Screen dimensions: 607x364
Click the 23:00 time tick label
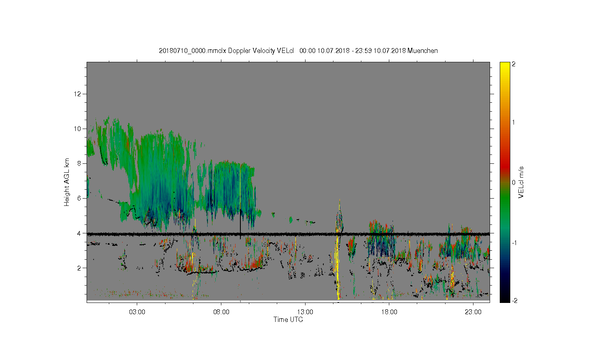pyautogui.click(x=473, y=312)
